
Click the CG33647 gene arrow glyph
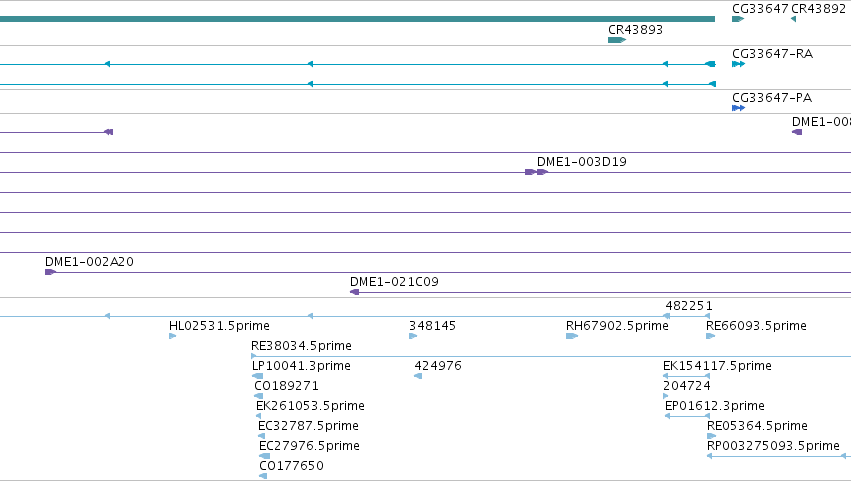[x=738, y=19]
